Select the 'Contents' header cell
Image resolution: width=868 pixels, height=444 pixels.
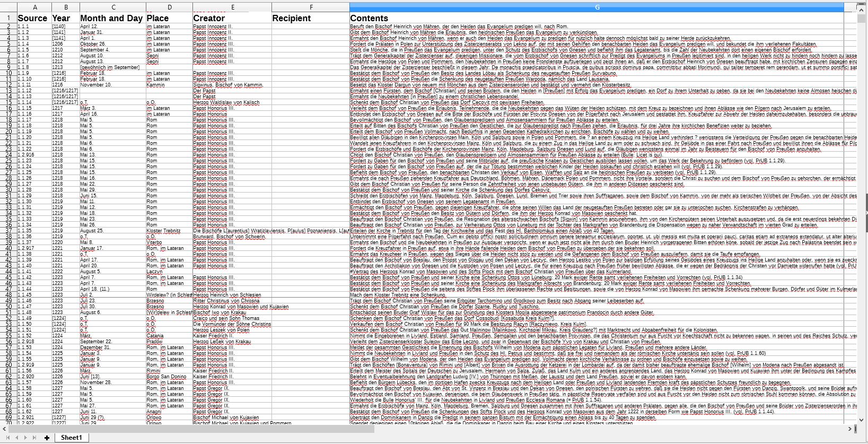click(597, 18)
